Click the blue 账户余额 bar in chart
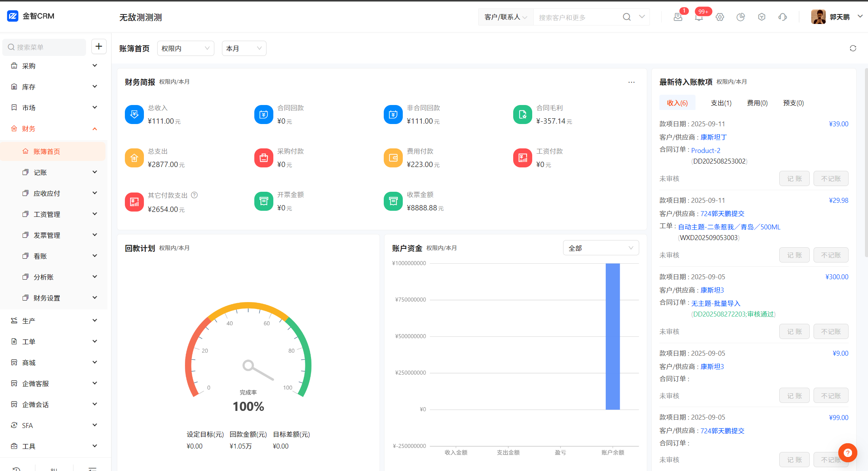Viewport: 868px width, 471px height. (x=613, y=336)
